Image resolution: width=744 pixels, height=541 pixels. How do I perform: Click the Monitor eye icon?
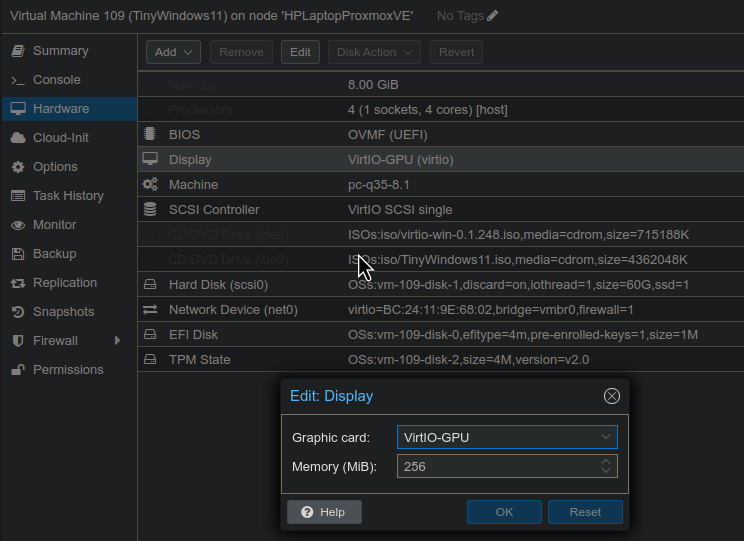[17, 225]
